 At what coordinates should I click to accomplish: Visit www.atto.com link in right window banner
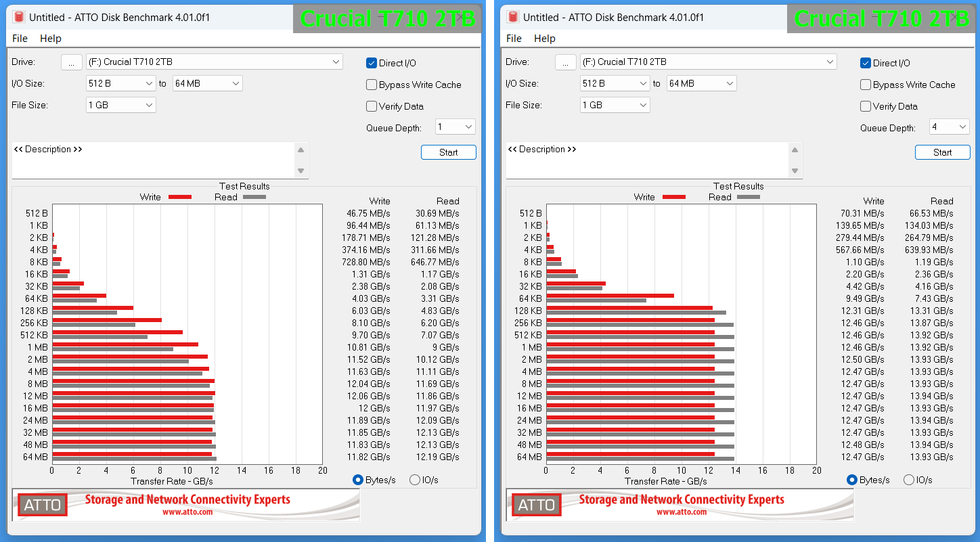coord(681,512)
